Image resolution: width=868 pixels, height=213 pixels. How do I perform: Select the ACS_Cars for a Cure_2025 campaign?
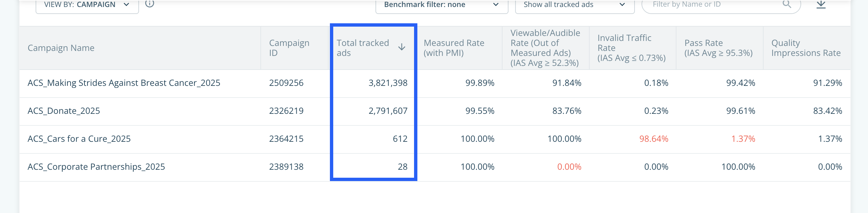coord(79,139)
